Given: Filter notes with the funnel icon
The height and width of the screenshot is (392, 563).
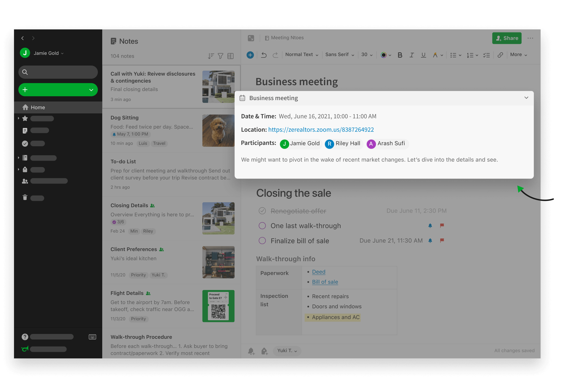Looking at the screenshot, I should 220,56.
